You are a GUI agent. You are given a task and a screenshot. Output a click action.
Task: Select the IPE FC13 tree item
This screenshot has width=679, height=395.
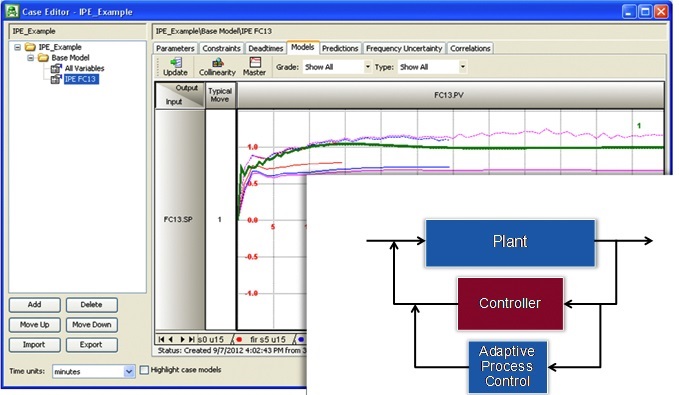tap(81, 79)
